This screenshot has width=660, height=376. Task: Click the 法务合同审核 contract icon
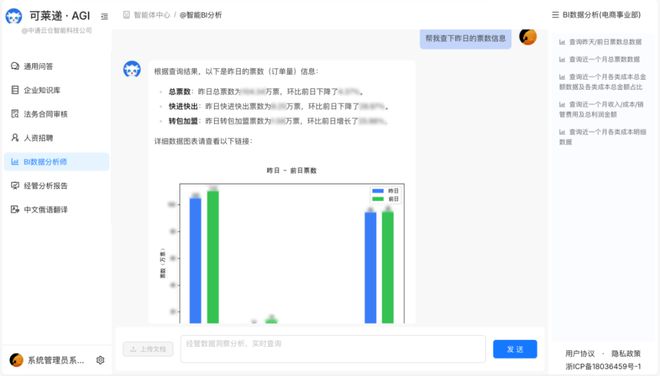coord(15,114)
